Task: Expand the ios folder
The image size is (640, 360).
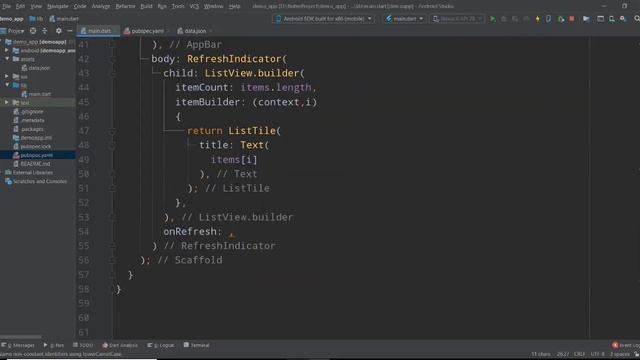Action: [x=7, y=76]
